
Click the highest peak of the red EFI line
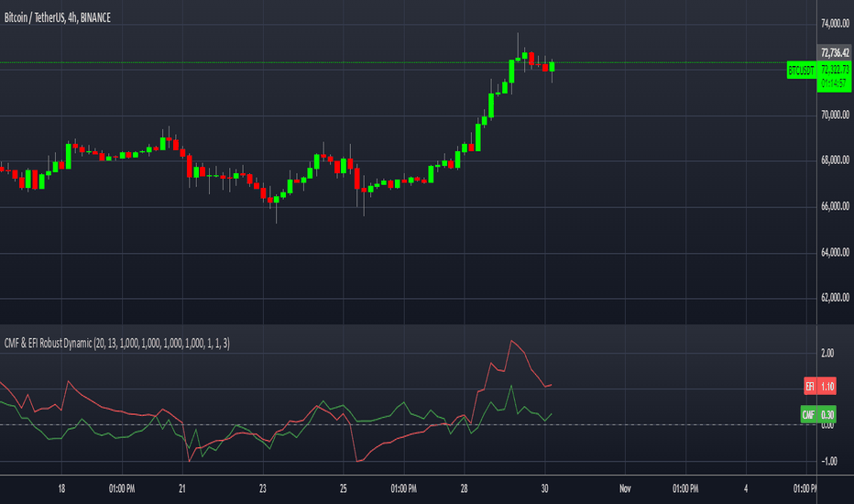pos(511,341)
